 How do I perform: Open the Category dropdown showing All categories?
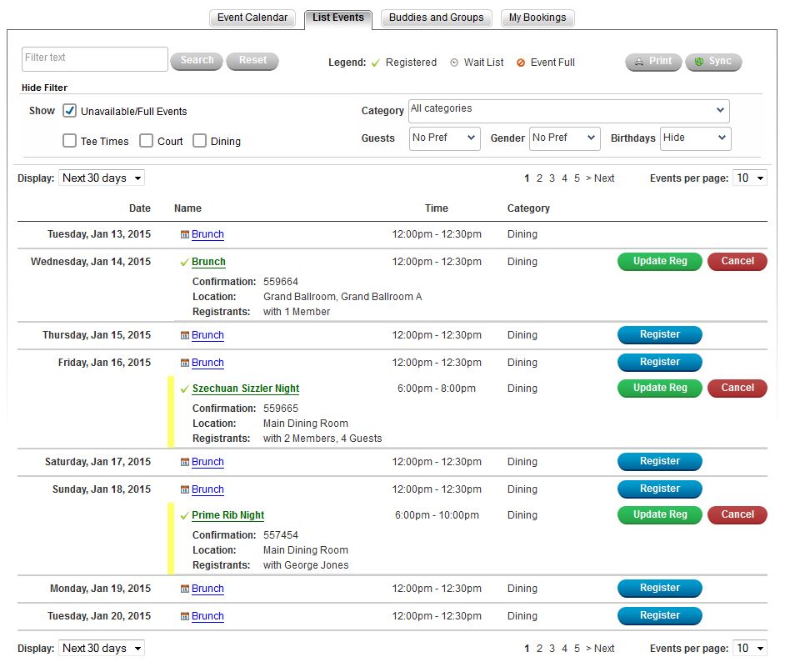(x=568, y=110)
